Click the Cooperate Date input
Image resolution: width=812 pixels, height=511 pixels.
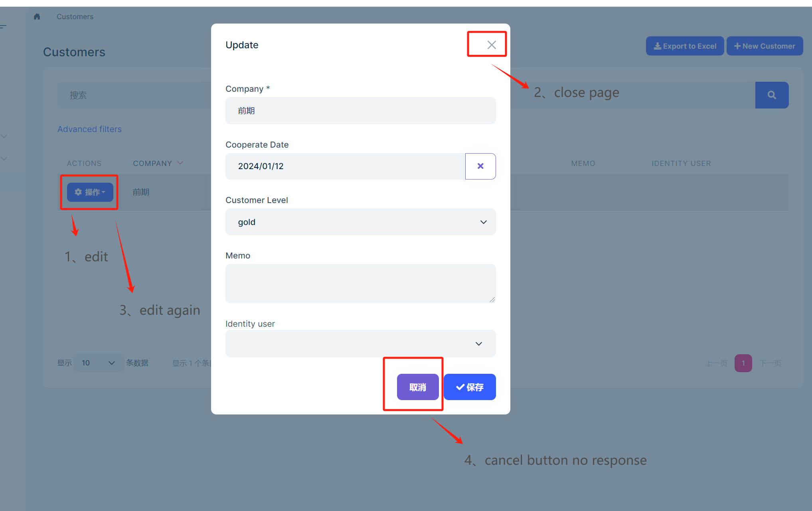pos(345,166)
